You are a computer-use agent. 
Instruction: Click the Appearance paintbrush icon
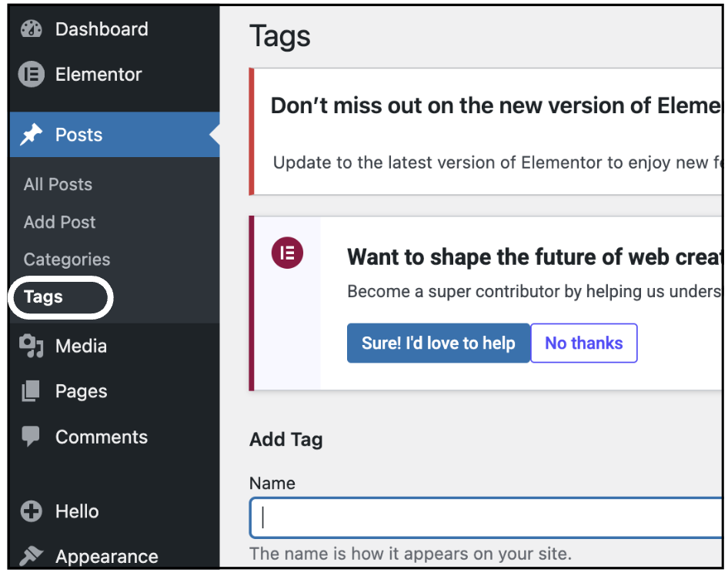[31, 556]
